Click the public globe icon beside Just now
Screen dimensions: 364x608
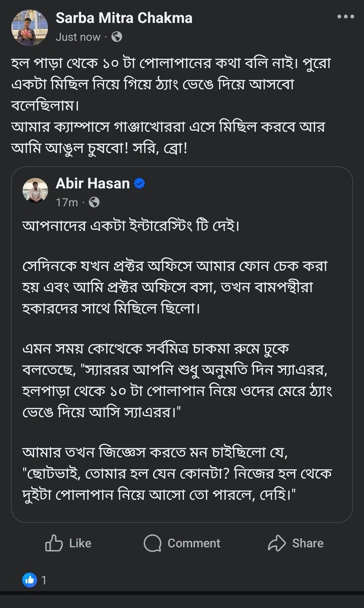116,37
